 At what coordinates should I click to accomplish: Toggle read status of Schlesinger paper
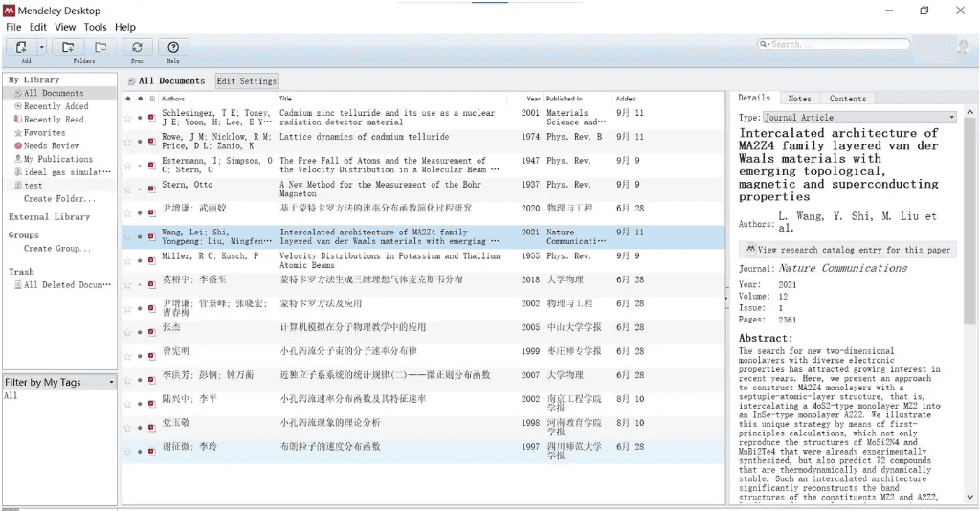point(140,118)
